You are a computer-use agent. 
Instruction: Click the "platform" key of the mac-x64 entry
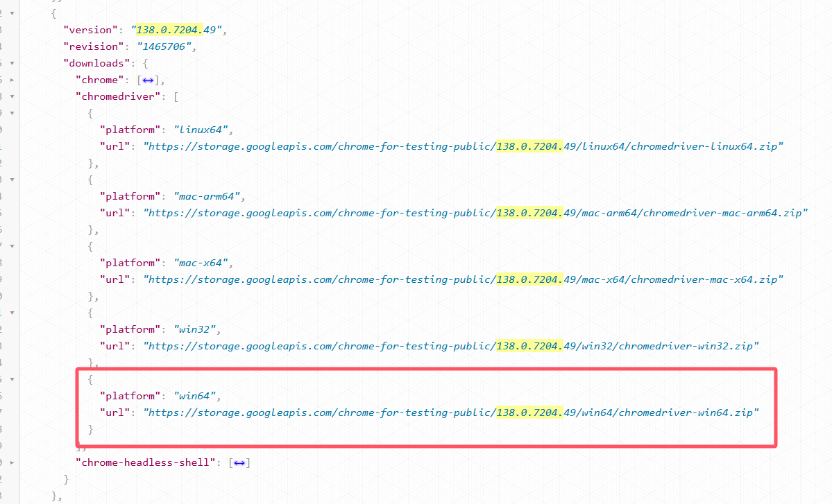130,263
